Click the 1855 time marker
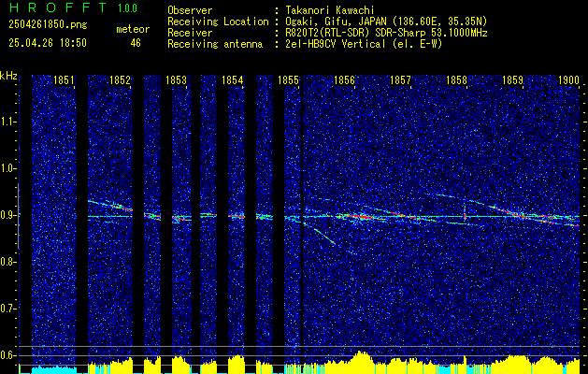The image size is (588, 374). coord(288,80)
